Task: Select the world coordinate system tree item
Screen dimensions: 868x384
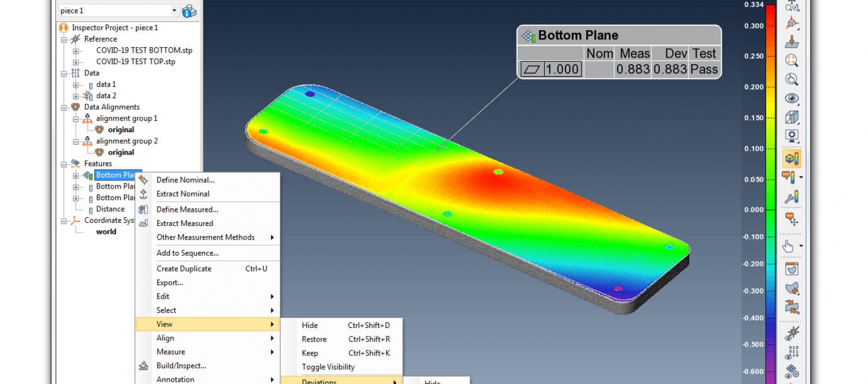Action: tap(106, 231)
